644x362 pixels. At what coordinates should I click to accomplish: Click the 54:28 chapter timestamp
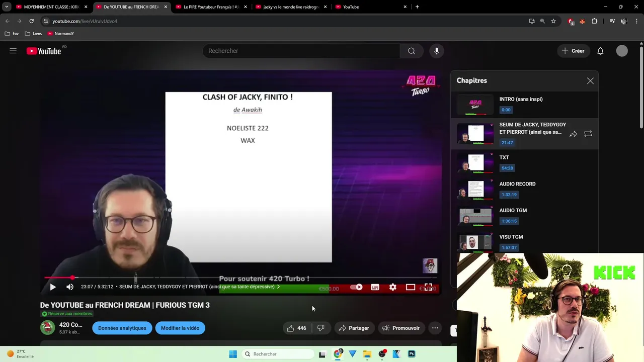[x=507, y=168]
